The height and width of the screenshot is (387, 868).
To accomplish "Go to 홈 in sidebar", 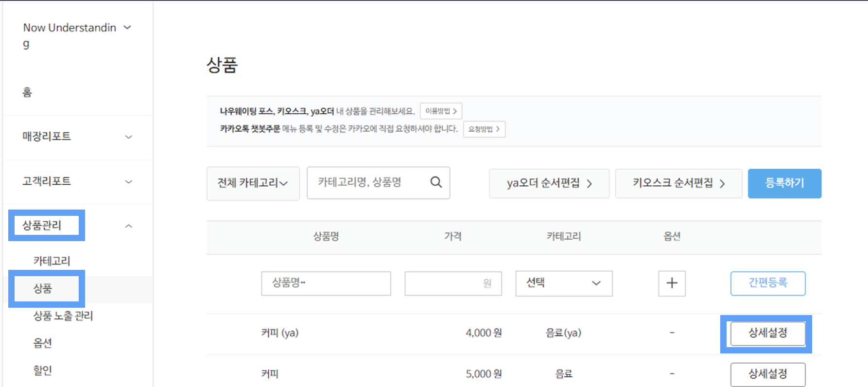I will point(27,92).
